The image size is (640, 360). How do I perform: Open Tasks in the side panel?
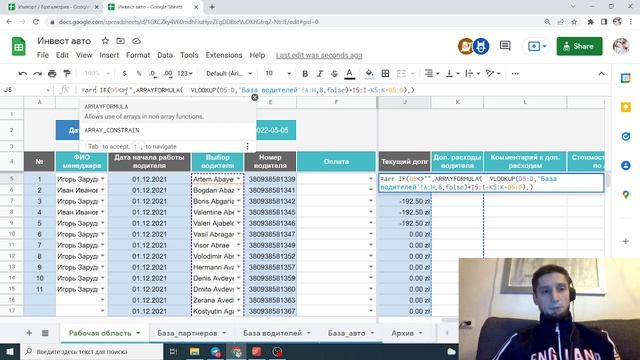pyautogui.click(x=626, y=136)
